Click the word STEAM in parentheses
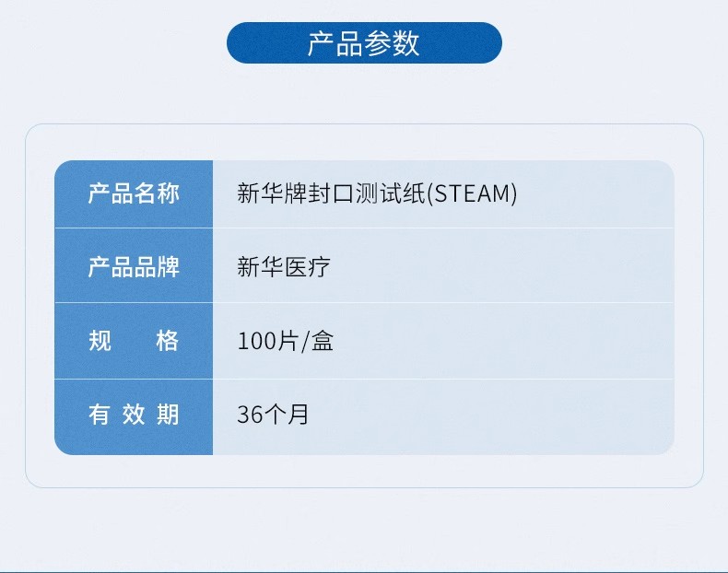This screenshot has height=573, width=728. (476, 194)
